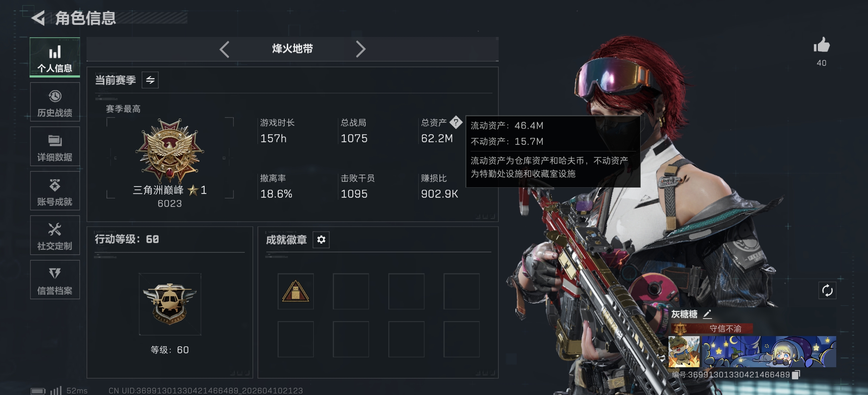Open the 详细数据 tab
The height and width of the screenshot is (395, 868).
click(x=55, y=146)
